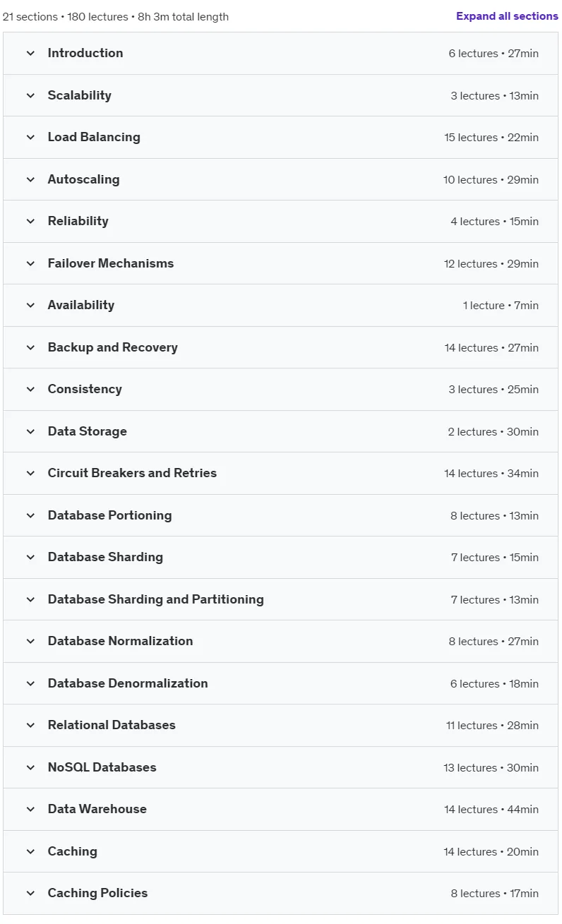Viewport: 562px width, 924px height.
Task: Open Database Sharding and Partitioning section
Action: 280,599
